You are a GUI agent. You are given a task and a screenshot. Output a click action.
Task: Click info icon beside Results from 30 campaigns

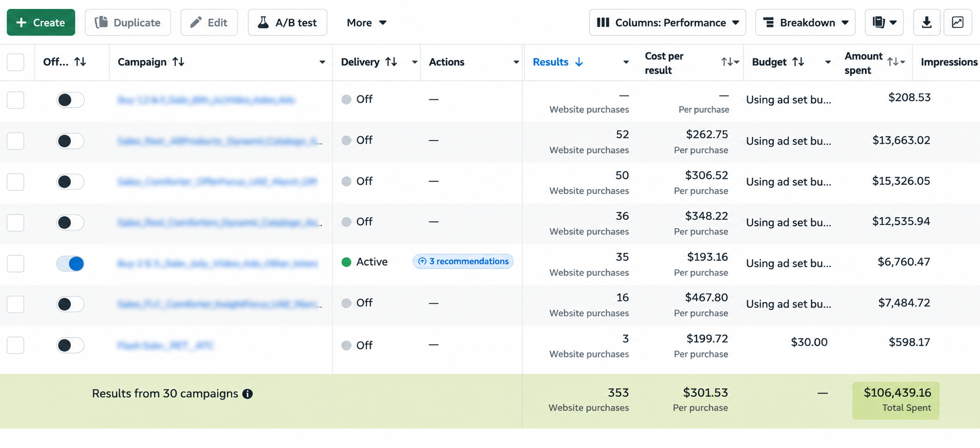click(x=247, y=394)
